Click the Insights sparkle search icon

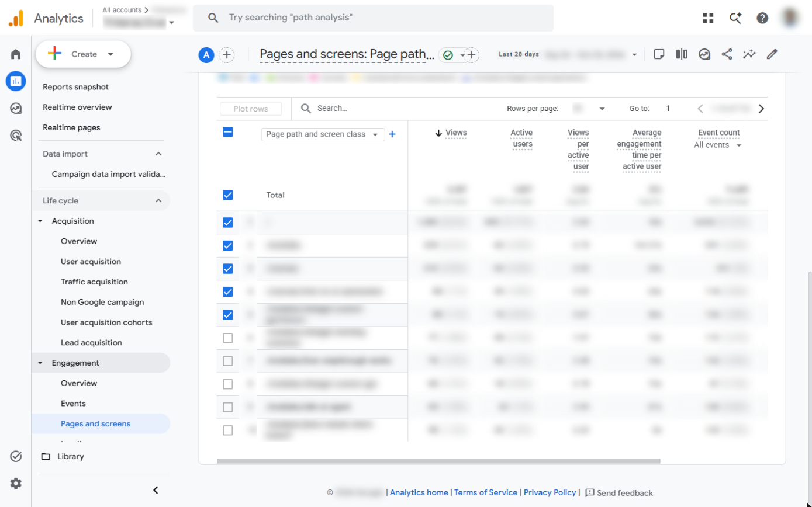735,18
